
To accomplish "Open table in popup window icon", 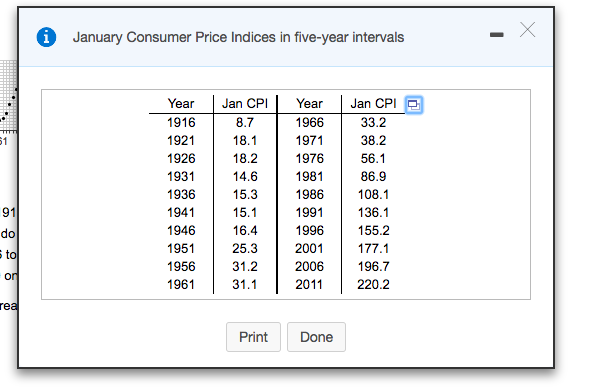I will point(414,105).
